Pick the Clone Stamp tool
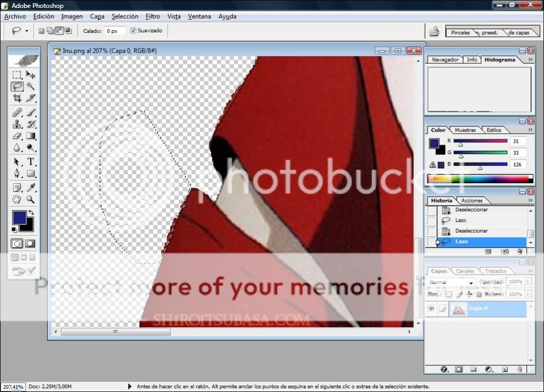The image size is (544, 392). [x=17, y=124]
